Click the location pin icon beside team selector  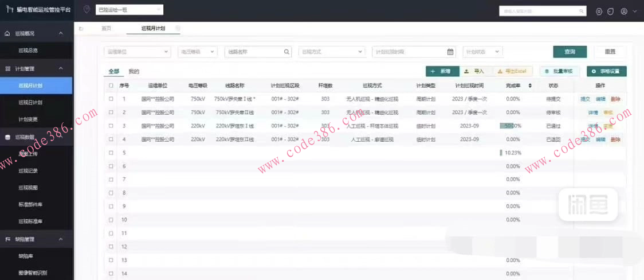tap(87, 9)
